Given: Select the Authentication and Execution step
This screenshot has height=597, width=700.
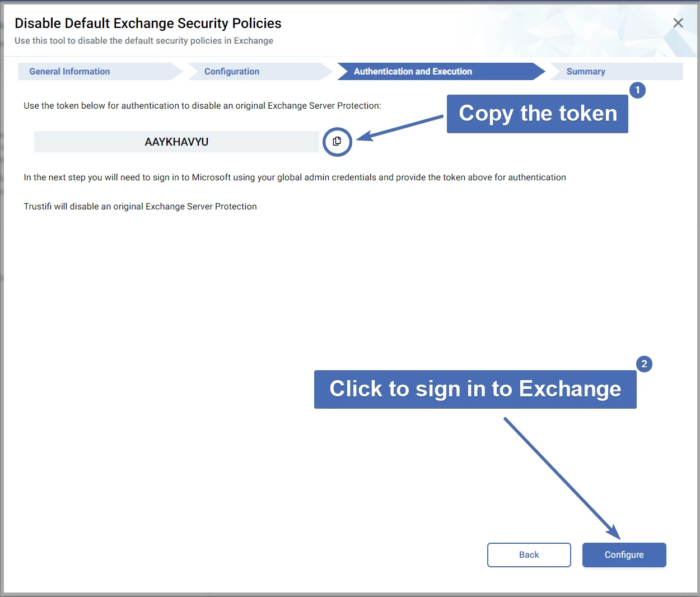Looking at the screenshot, I should click(413, 72).
